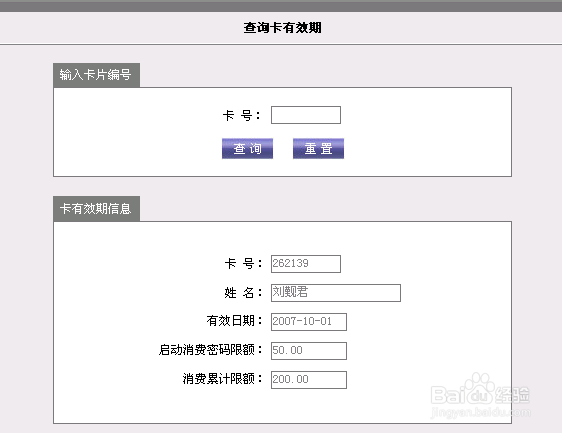Click the 有效日期 label

pos(234,320)
